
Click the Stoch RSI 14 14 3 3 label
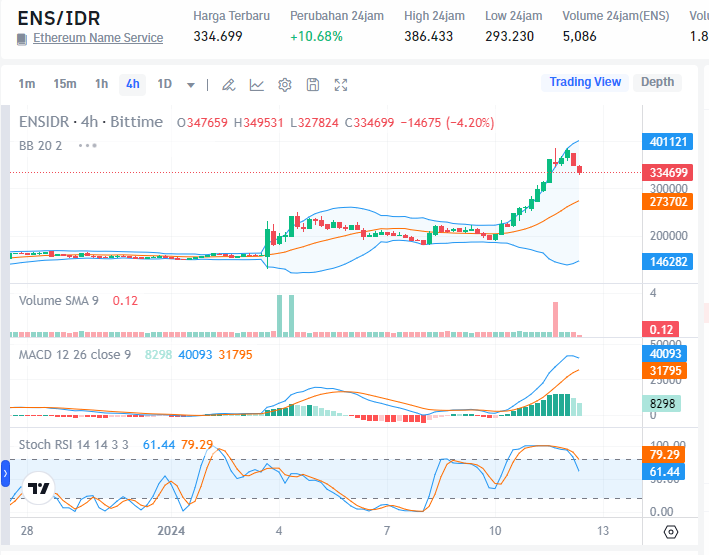tap(73, 445)
